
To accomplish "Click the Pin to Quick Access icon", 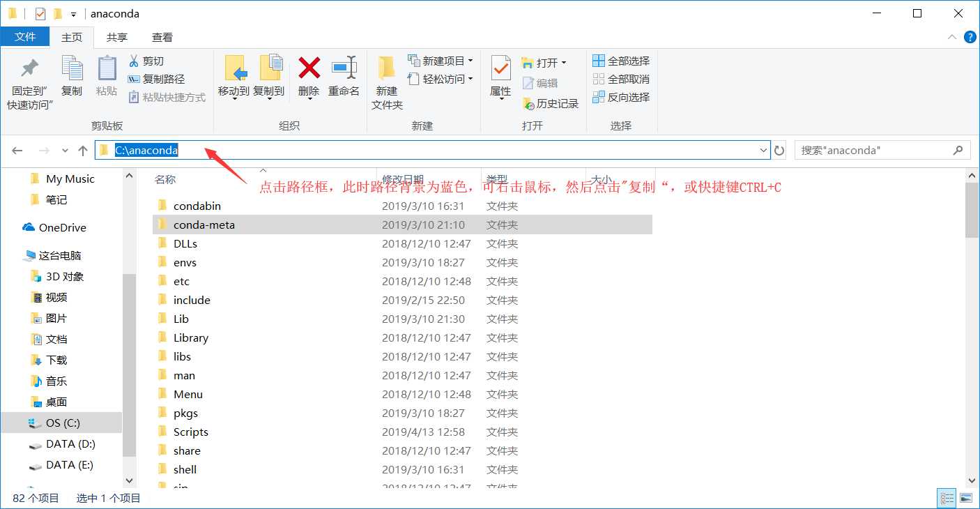I will (x=29, y=70).
